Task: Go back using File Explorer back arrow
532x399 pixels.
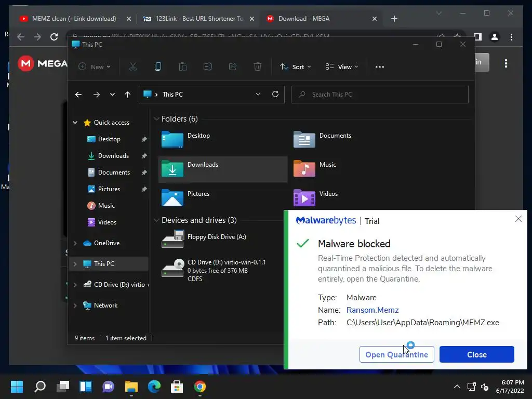Action: click(x=78, y=95)
